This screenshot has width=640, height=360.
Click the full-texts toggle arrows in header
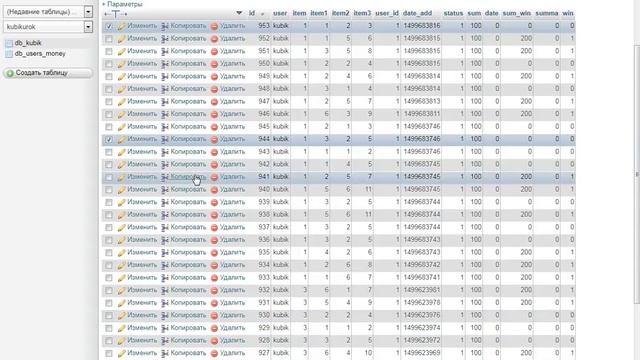pos(116,14)
